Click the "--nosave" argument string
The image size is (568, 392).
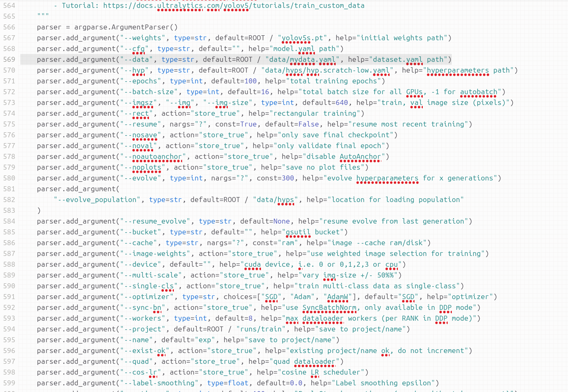(x=141, y=135)
